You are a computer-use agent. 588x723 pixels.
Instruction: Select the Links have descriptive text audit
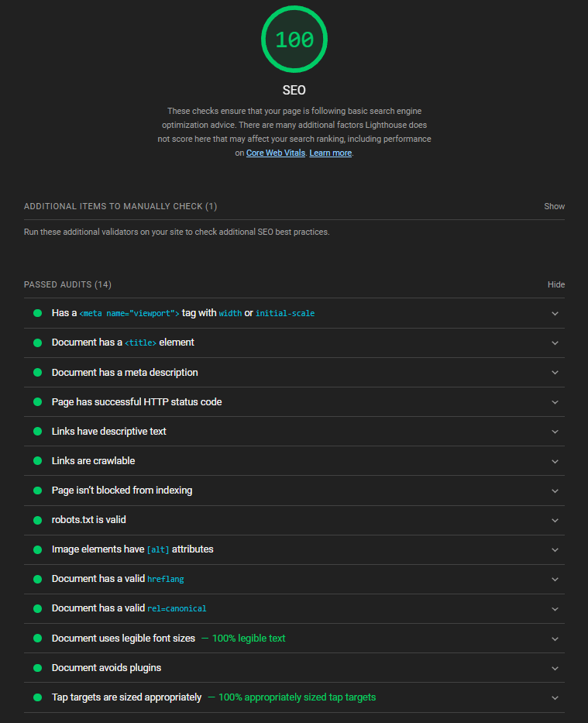(x=294, y=432)
